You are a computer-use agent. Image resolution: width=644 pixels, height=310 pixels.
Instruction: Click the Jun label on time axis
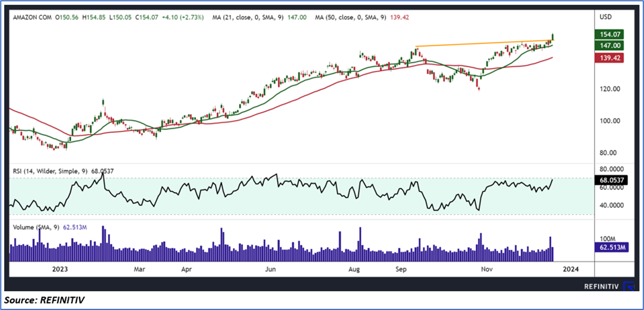pyautogui.click(x=270, y=269)
